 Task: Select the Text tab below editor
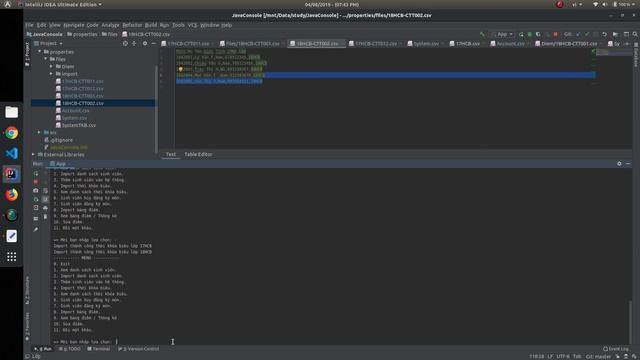click(x=171, y=154)
